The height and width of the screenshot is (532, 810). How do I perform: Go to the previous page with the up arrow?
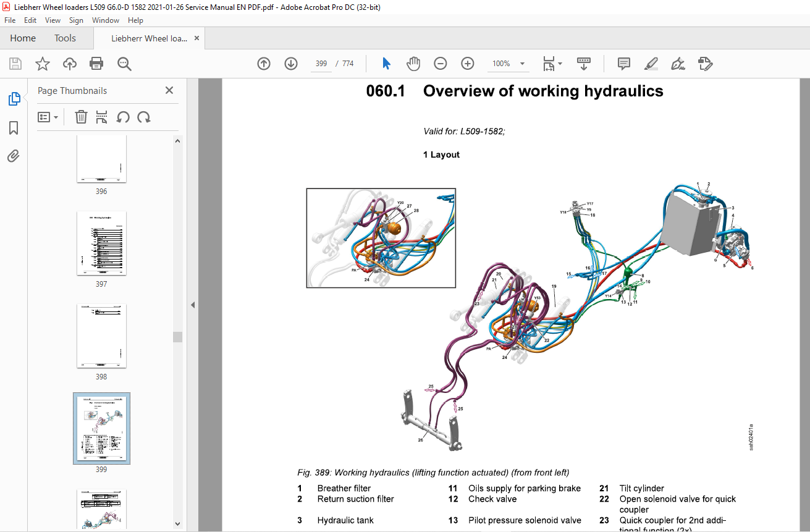coord(264,64)
